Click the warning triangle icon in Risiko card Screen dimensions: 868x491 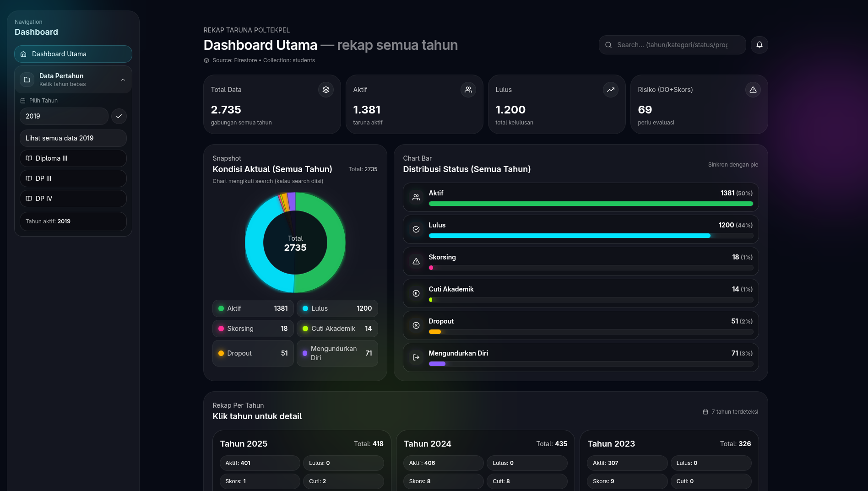click(753, 90)
